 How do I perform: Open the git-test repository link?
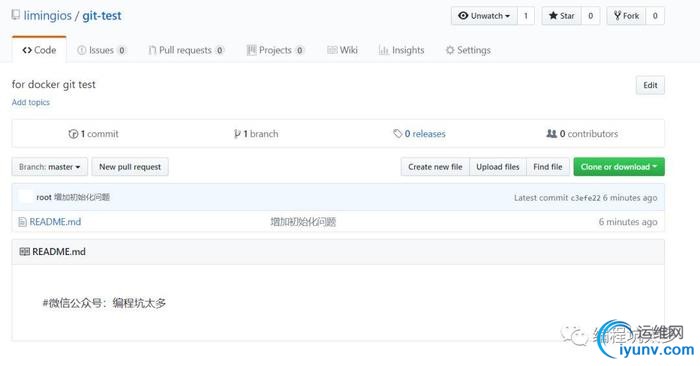[102, 16]
